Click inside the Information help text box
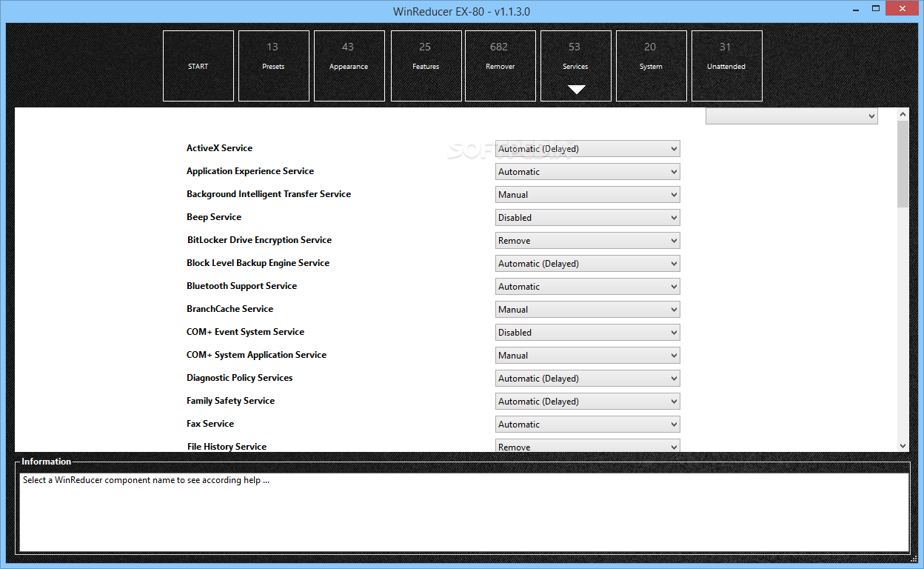The image size is (924, 569). coord(464,512)
